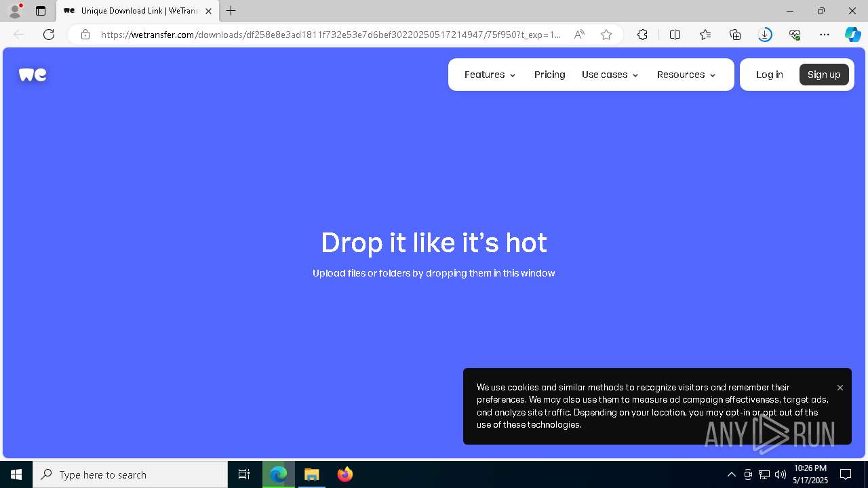Click the Read aloud icon
Screen dimensions: 868x488
(579, 35)
